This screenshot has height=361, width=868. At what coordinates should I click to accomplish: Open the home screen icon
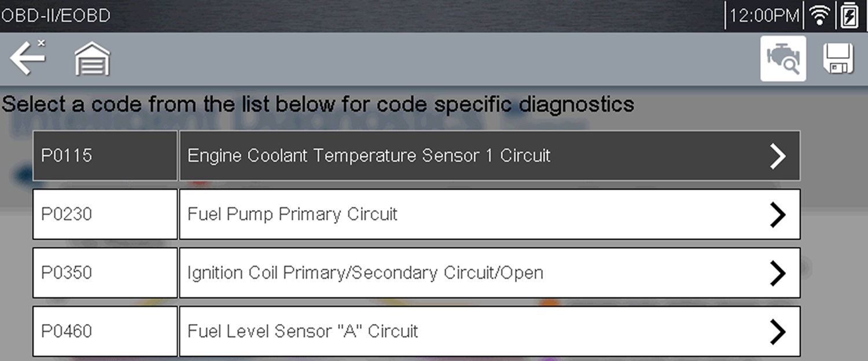point(91,58)
